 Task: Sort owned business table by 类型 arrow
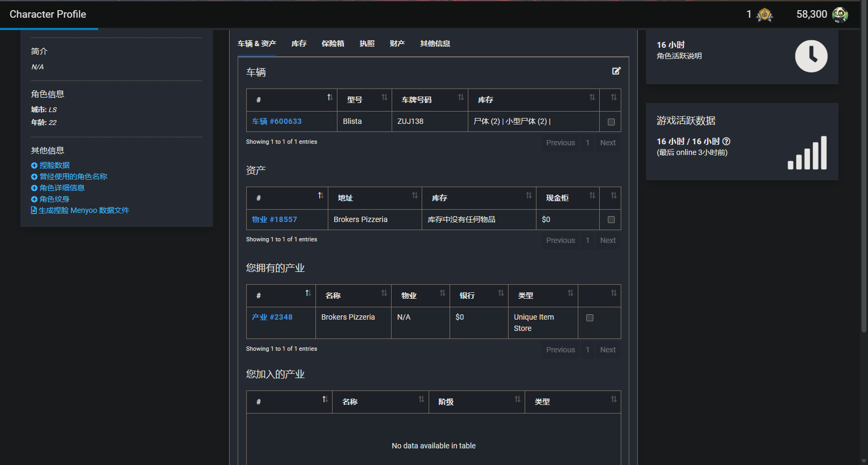[x=571, y=293]
